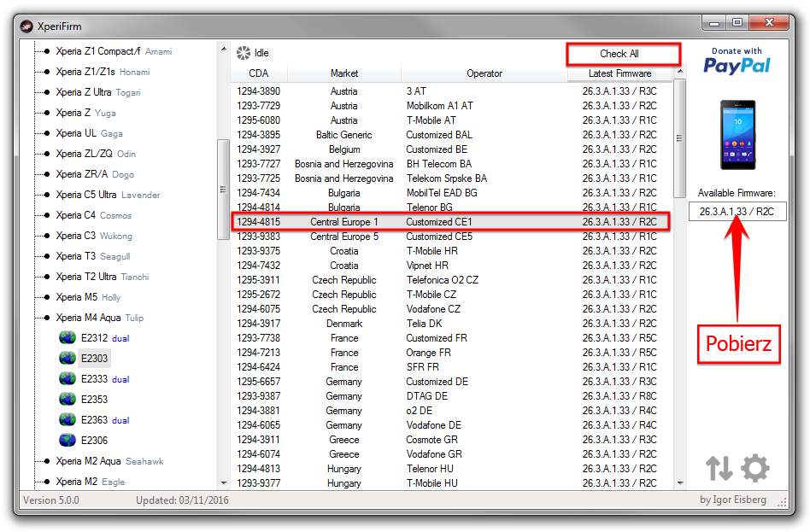
Task: Open the Xperia C4 Cosmos node
Action: [x=93, y=215]
